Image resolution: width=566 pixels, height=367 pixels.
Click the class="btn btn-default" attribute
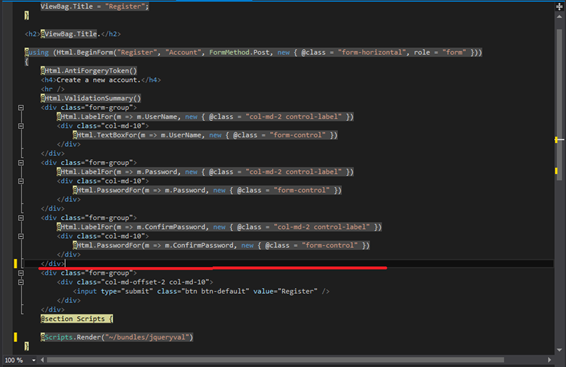(203, 291)
